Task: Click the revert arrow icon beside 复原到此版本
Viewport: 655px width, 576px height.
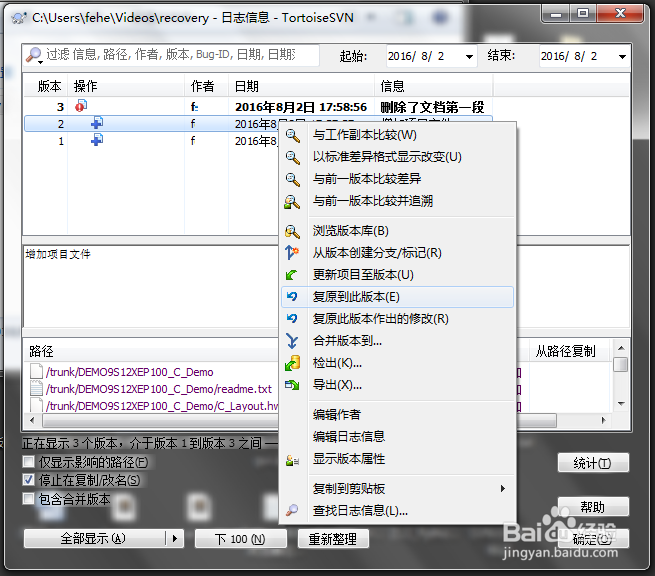Action: tap(292, 297)
